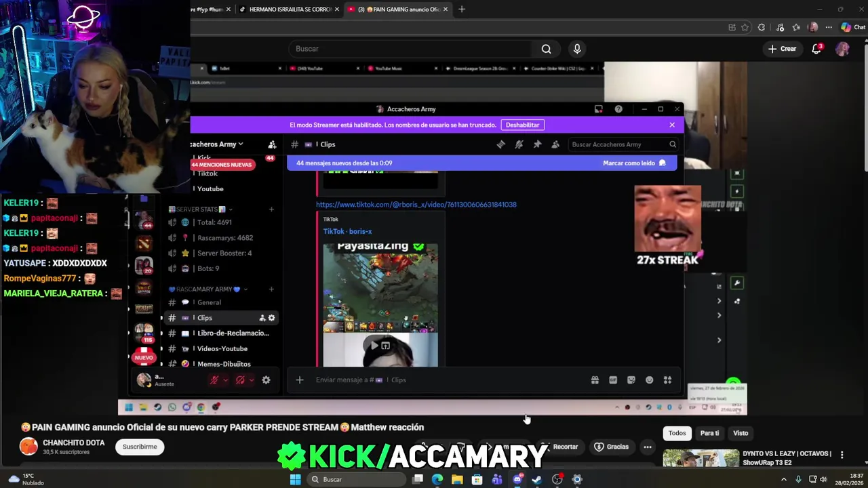
Task: Open the tiktok.com boris video link
Action: coord(416,205)
